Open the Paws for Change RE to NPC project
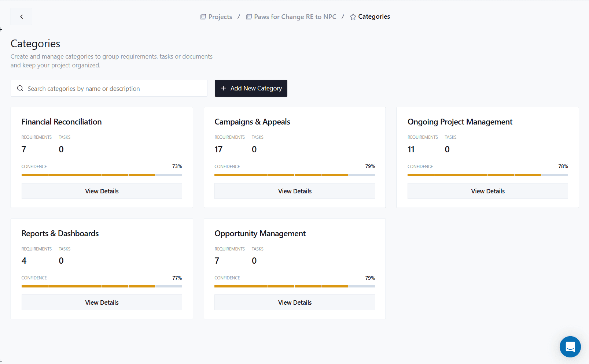Viewport: 589px width, 364px height. pyautogui.click(x=295, y=16)
